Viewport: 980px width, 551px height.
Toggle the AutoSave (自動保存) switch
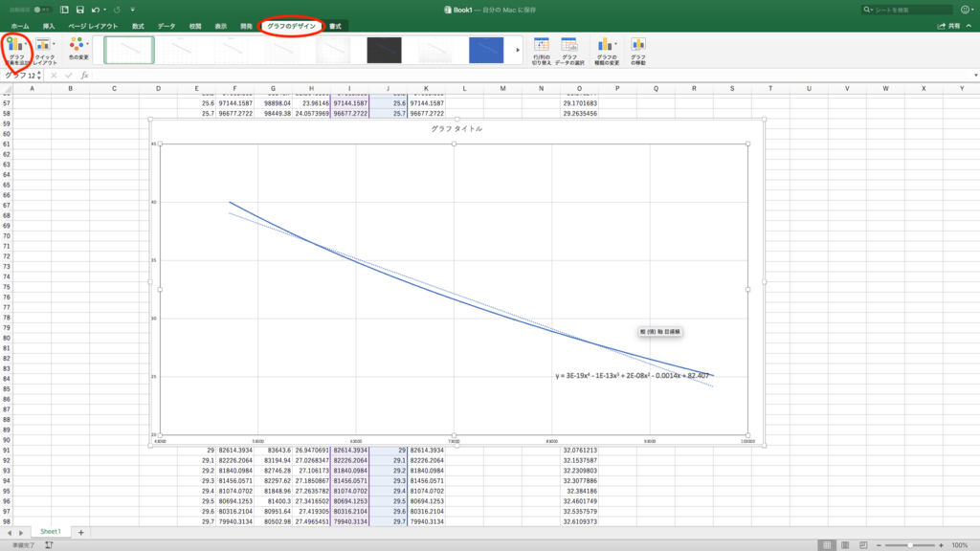coord(41,10)
